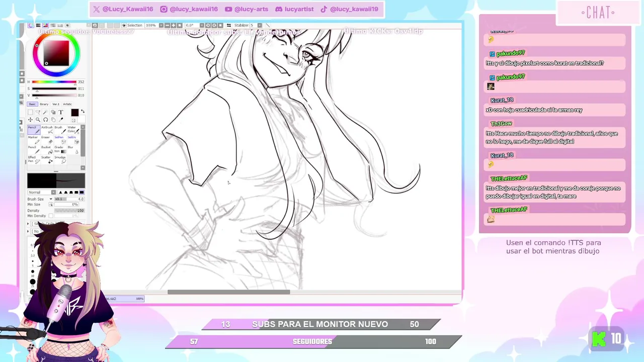
Task: Open the rotation angle dropdown
Action: (202, 25)
